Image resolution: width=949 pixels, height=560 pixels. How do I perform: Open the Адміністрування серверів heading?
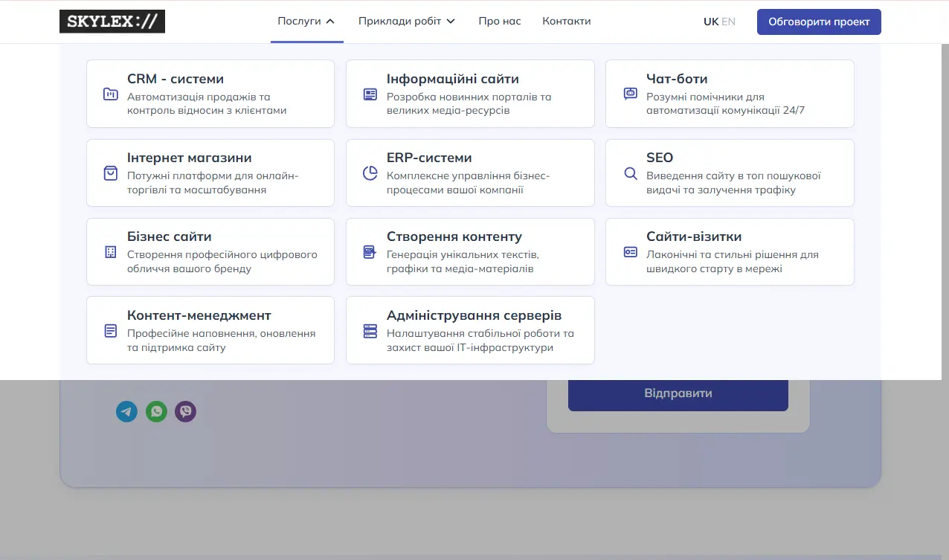tap(474, 315)
